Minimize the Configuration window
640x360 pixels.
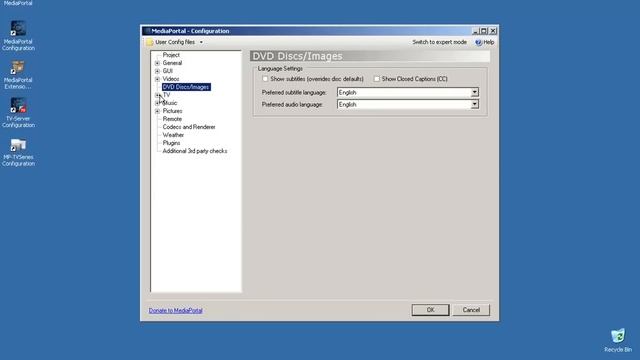pyautogui.click(x=475, y=31)
